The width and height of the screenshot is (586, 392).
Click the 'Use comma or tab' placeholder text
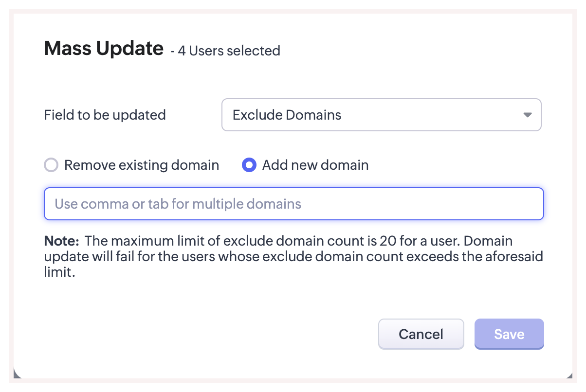click(178, 204)
